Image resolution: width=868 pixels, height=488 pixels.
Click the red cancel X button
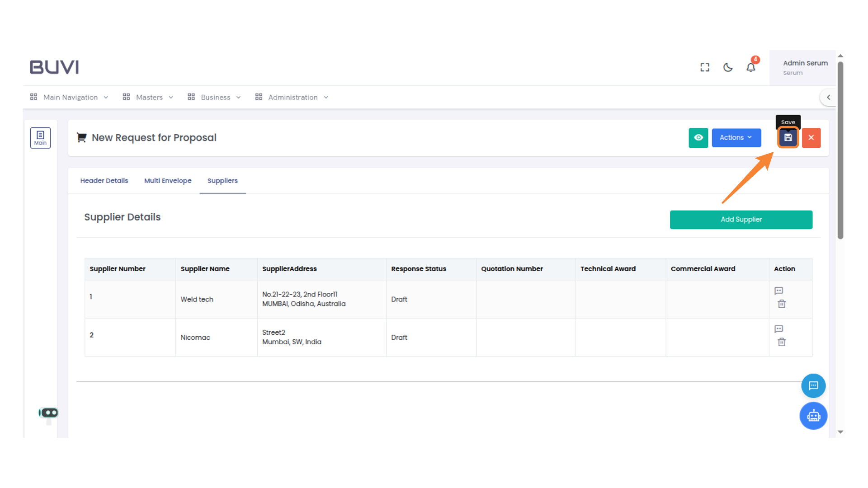(811, 138)
